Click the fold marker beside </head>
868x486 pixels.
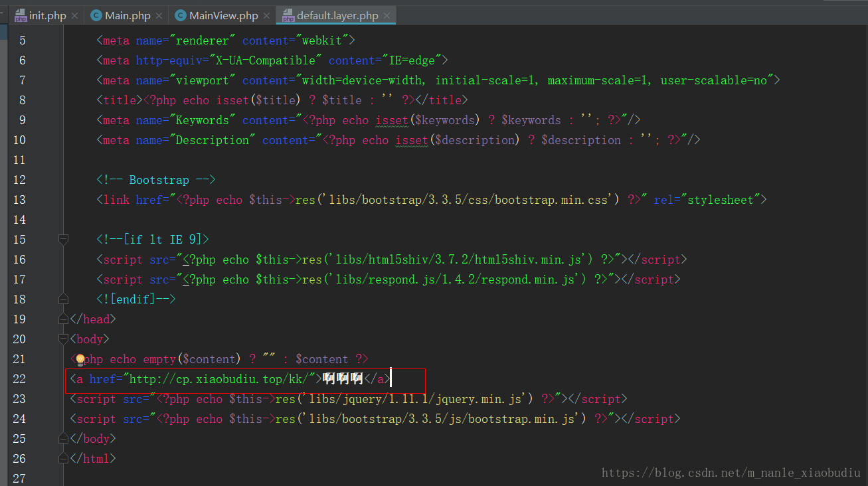tap(63, 319)
